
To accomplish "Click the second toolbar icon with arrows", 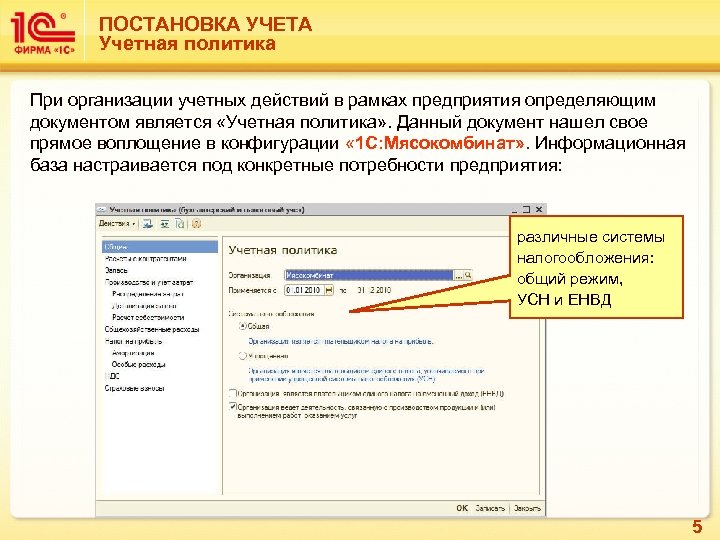I will point(164,224).
